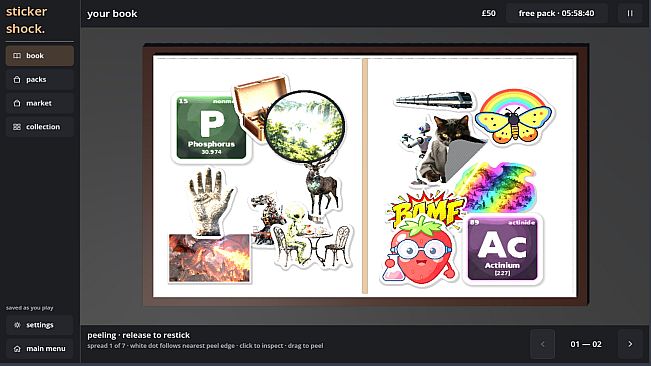Inspect the small robot sticker
Image resolution: width=651 pixels, height=366 pixels.
coord(415,143)
